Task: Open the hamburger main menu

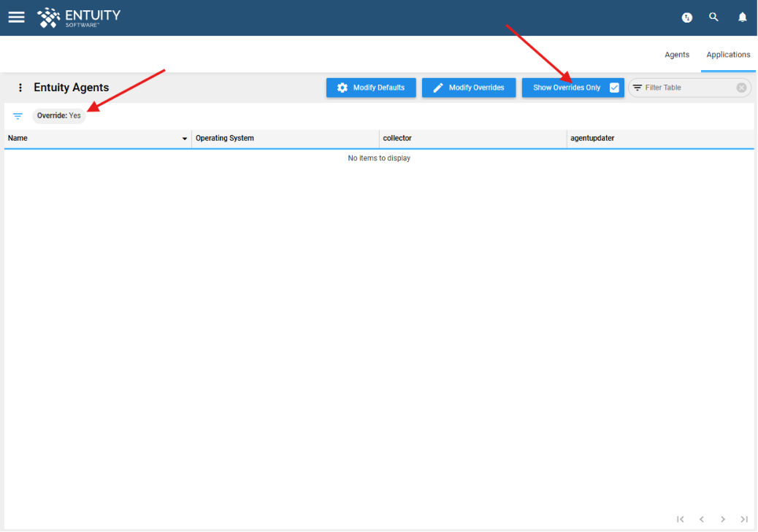Action: click(x=17, y=18)
